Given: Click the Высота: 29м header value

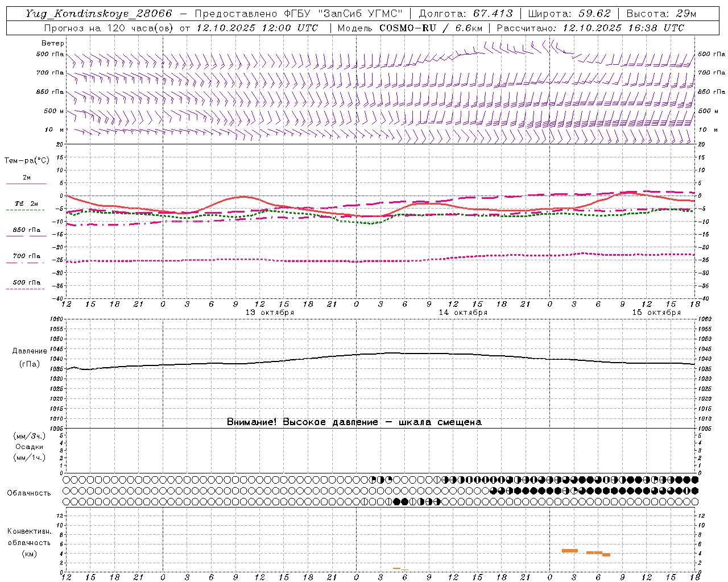Looking at the screenshot, I should point(661,14).
